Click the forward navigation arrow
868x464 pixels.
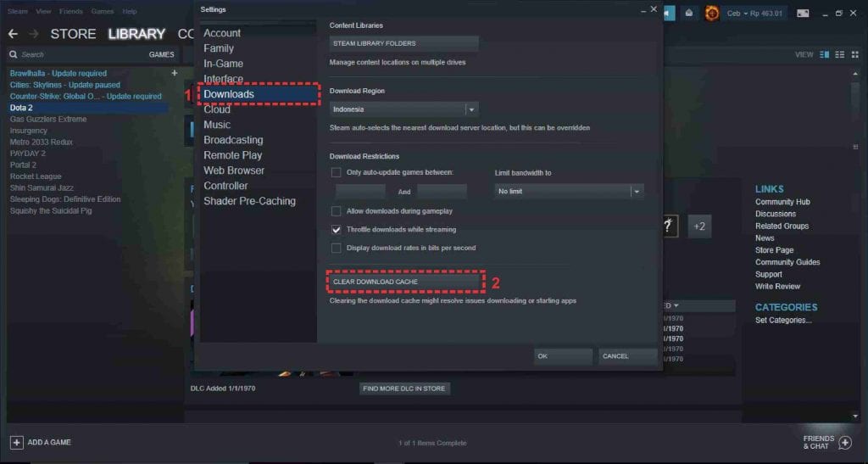coord(34,34)
